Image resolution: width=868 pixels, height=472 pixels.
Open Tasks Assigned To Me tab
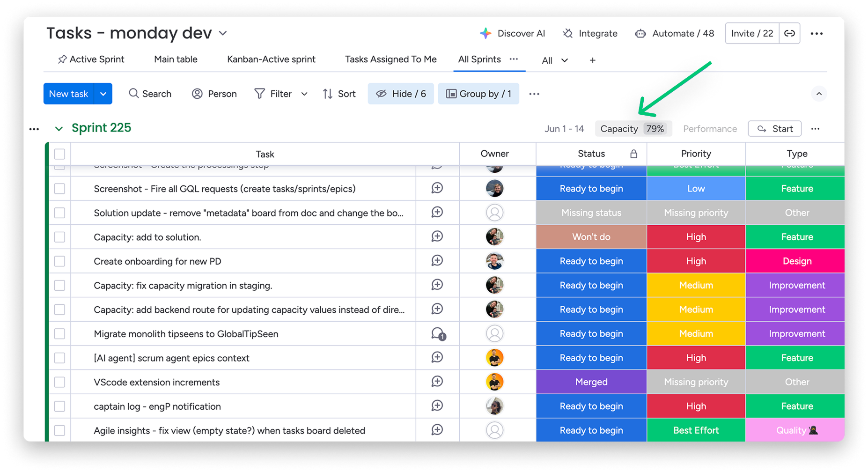click(x=390, y=59)
